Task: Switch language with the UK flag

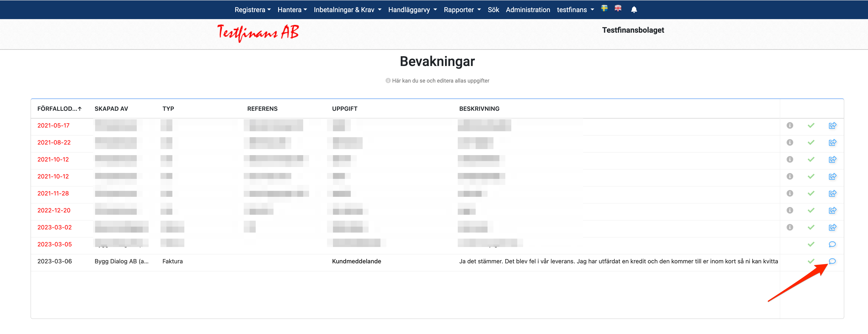Action: click(618, 8)
